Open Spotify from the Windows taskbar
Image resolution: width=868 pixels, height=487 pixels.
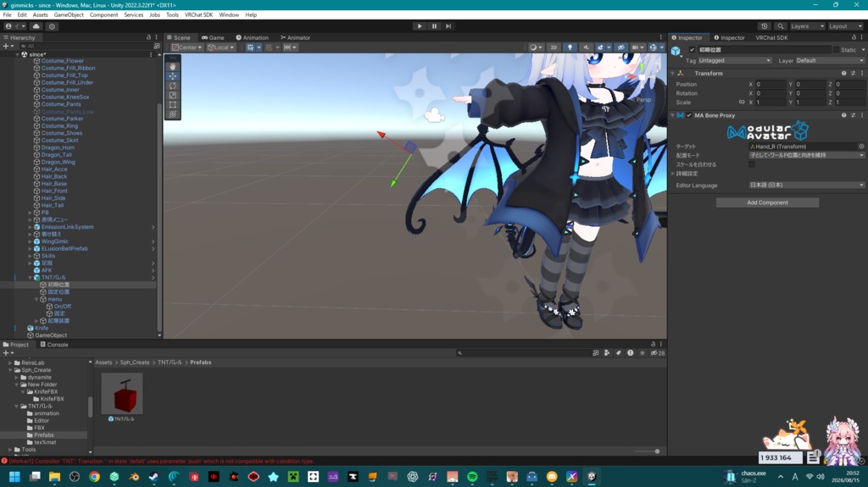(472, 477)
